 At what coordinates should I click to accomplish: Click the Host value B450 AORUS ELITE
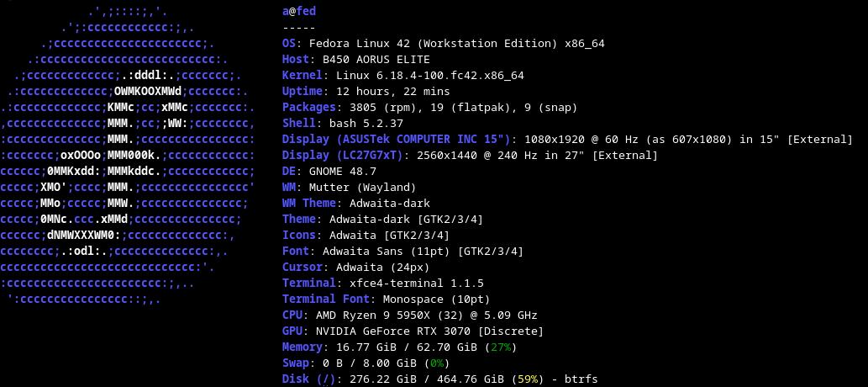tap(376, 60)
